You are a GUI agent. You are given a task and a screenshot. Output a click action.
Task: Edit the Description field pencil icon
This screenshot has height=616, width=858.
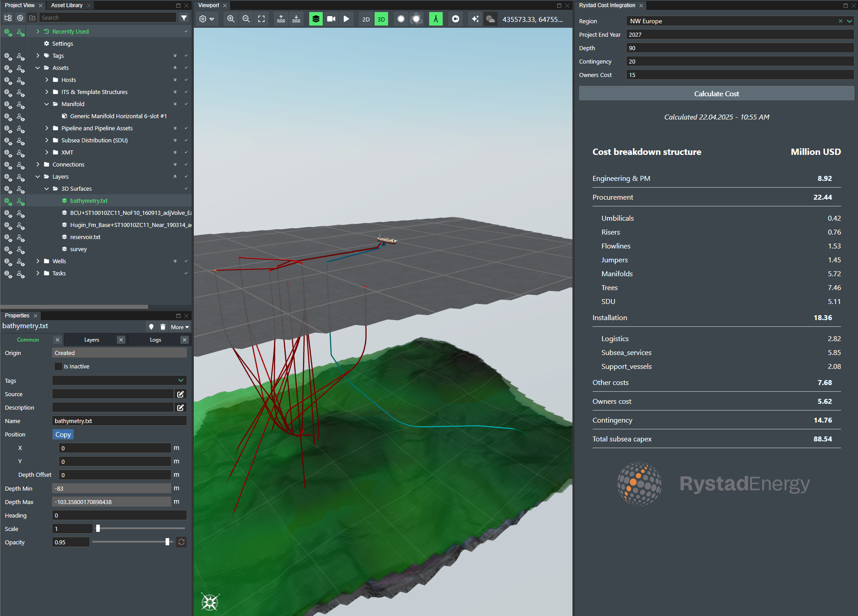tap(180, 408)
